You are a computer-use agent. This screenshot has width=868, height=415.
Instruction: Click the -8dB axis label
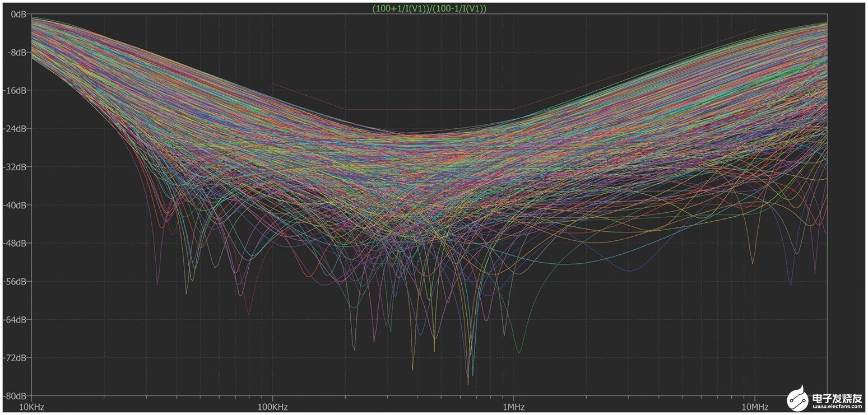[x=17, y=52]
